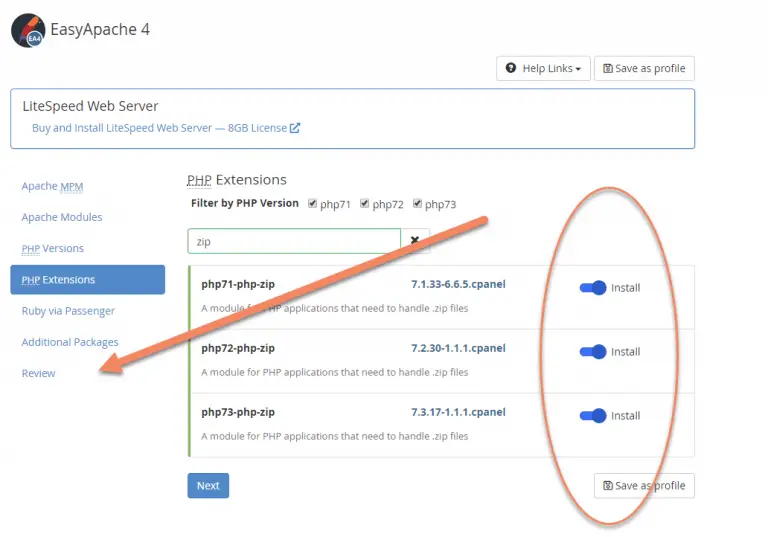Screen dimensions: 768x537
Task: Click version 7.2.30-1.1.1.cpanel text
Action: tap(458, 348)
